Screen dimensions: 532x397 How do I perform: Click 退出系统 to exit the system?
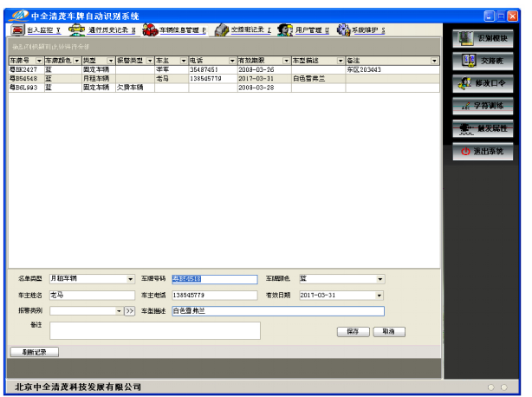(x=484, y=151)
